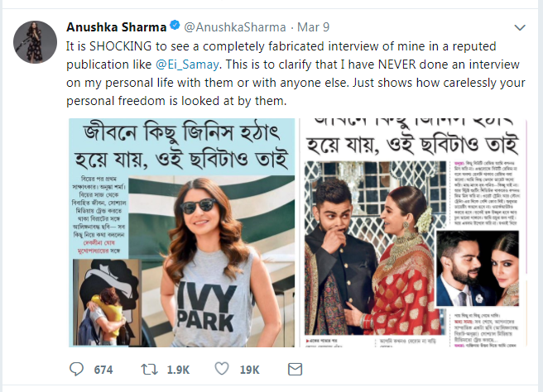Retweet this tweet using the retweet icon
Screen dimensions: 543x392
click(147, 370)
